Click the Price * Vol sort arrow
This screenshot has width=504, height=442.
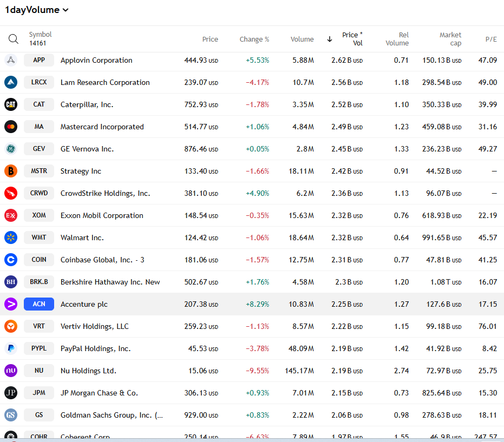tap(330, 39)
